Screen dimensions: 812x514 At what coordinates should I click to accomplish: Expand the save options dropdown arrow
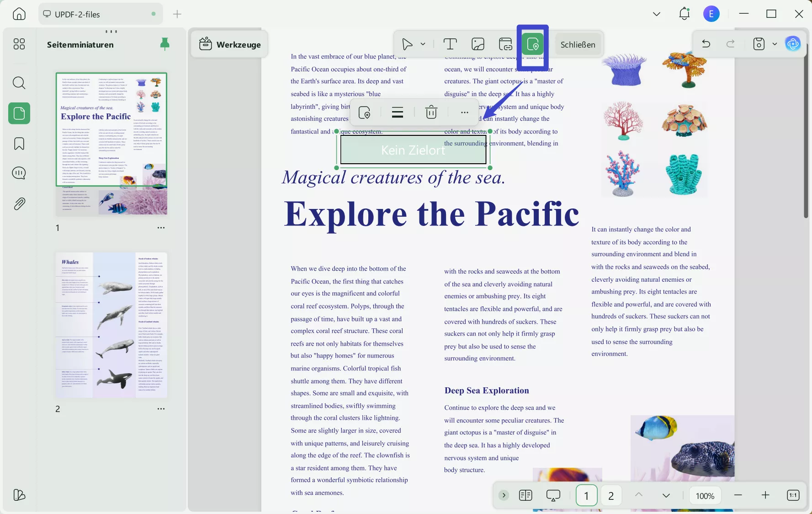[x=775, y=44]
